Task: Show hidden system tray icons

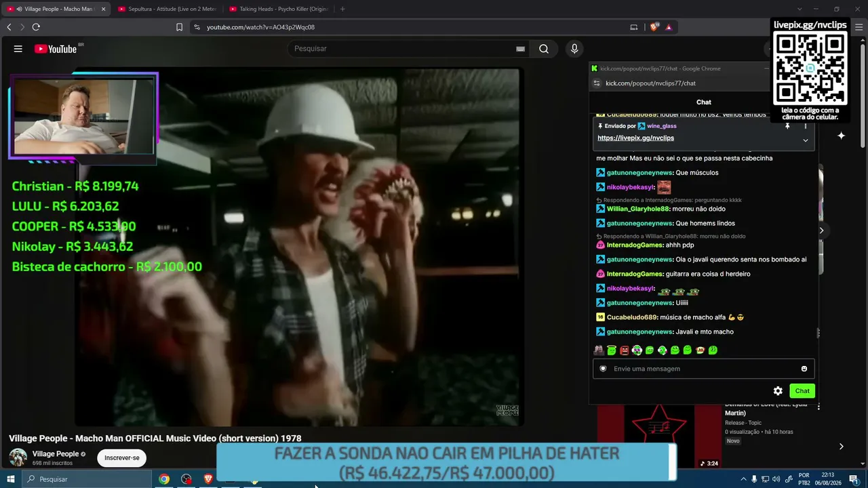Action: 743,479
